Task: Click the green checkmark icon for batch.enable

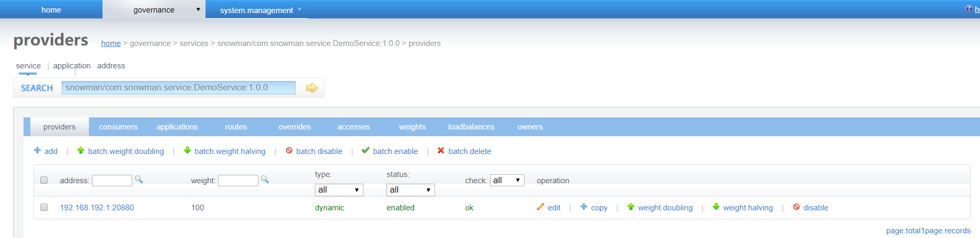Action: tap(366, 150)
